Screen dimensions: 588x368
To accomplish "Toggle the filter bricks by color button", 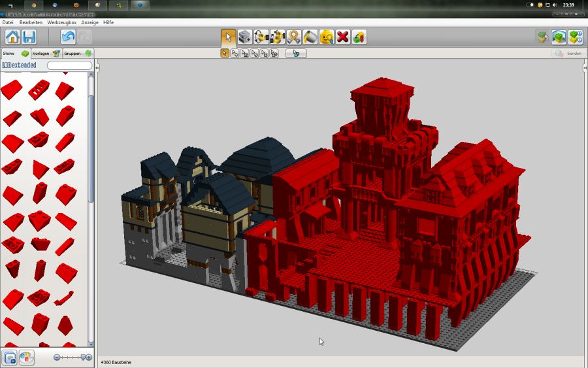I will [x=26, y=358].
